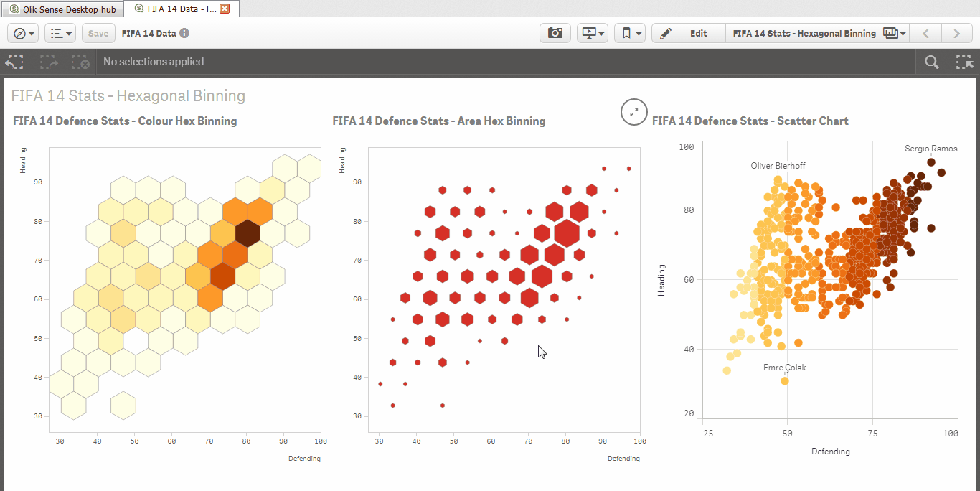Click the darkest brown hexagon bin

(x=247, y=233)
